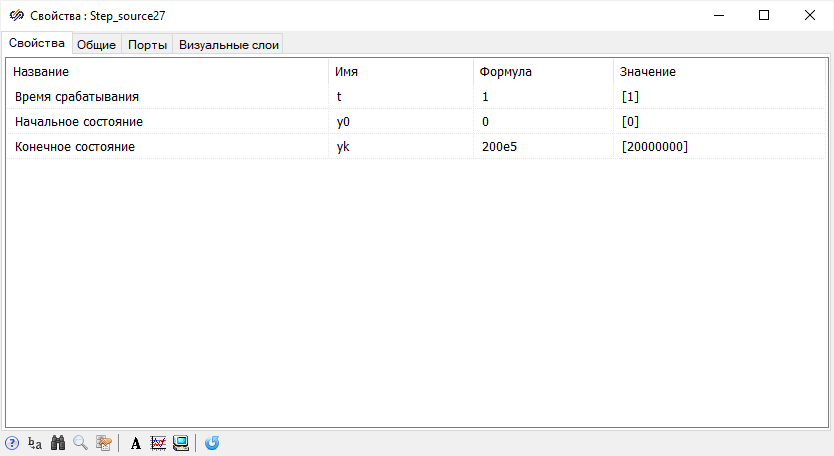Viewport: 834px width, 456px height.
Task: Click the rename 'ba' icon
Action: 35,443
